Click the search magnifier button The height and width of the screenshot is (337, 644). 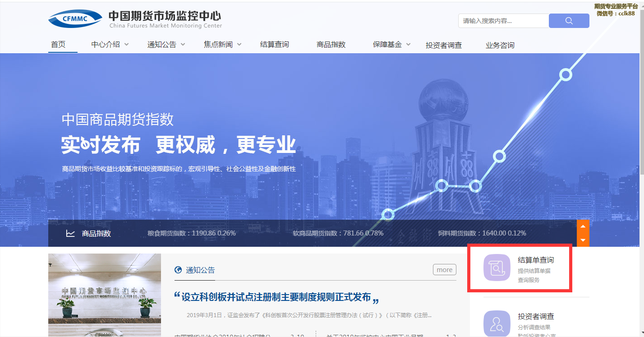[569, 21]
